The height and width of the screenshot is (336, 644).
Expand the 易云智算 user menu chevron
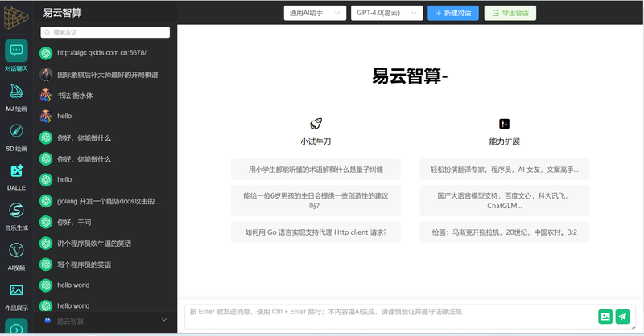(165, 320)
